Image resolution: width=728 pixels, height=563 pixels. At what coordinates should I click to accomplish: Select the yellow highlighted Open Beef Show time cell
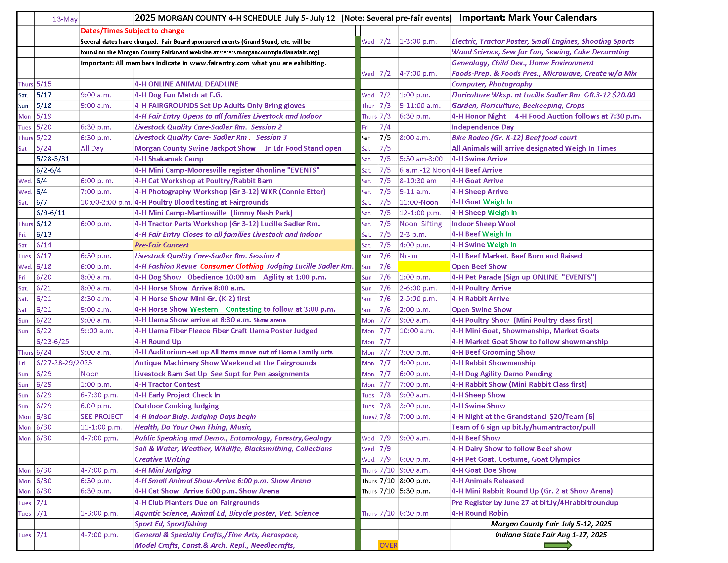coord(424,267)
